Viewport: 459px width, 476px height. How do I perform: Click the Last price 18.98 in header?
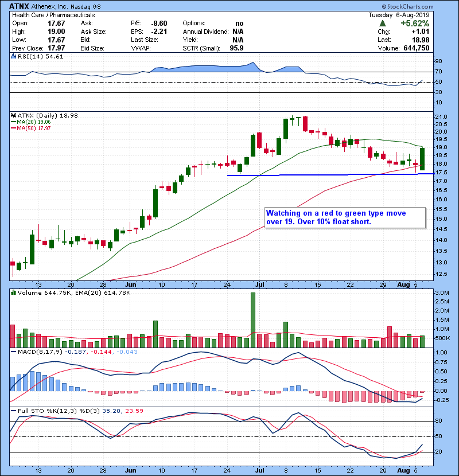coord(421,40)
